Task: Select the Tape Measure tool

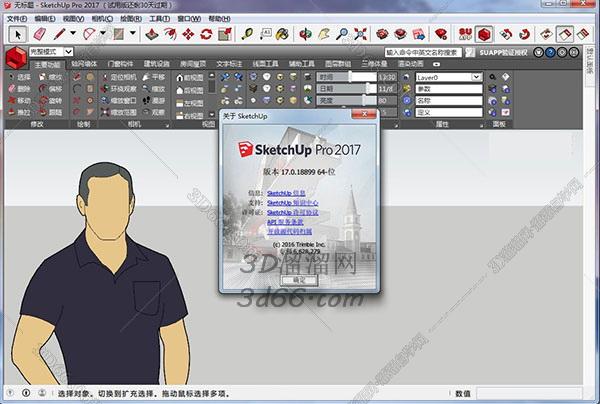Action: coord(247,34)
